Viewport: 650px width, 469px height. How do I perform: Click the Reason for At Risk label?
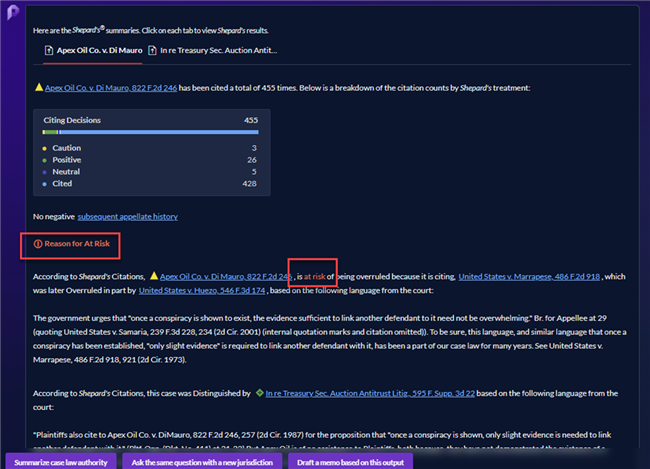77,244
